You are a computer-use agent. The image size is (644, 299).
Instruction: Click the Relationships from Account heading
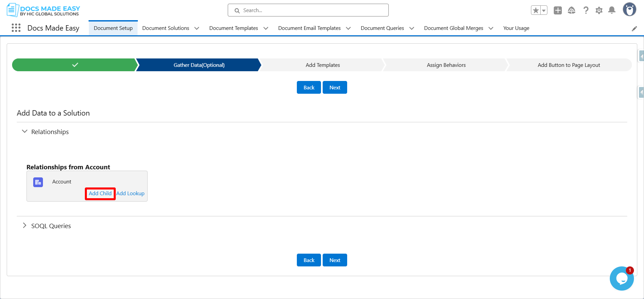(68, 167)
